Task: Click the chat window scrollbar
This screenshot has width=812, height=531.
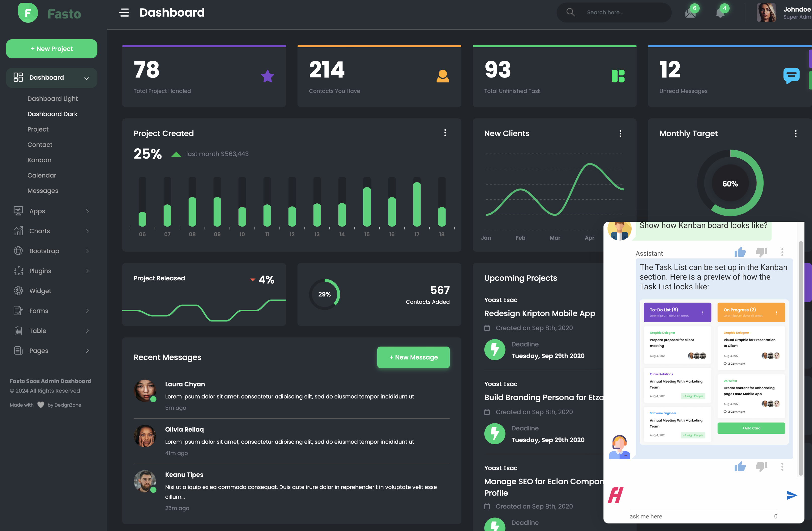Action: [x=800, y=358]
